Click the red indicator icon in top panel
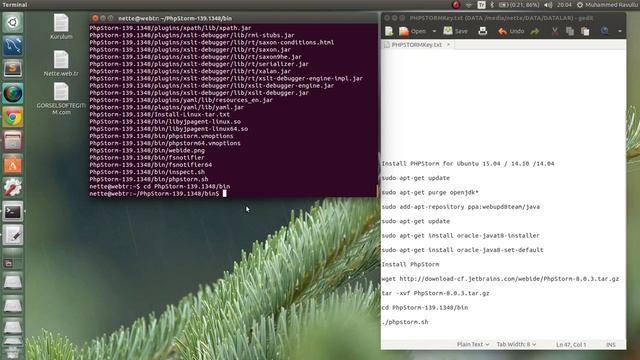 456,5
